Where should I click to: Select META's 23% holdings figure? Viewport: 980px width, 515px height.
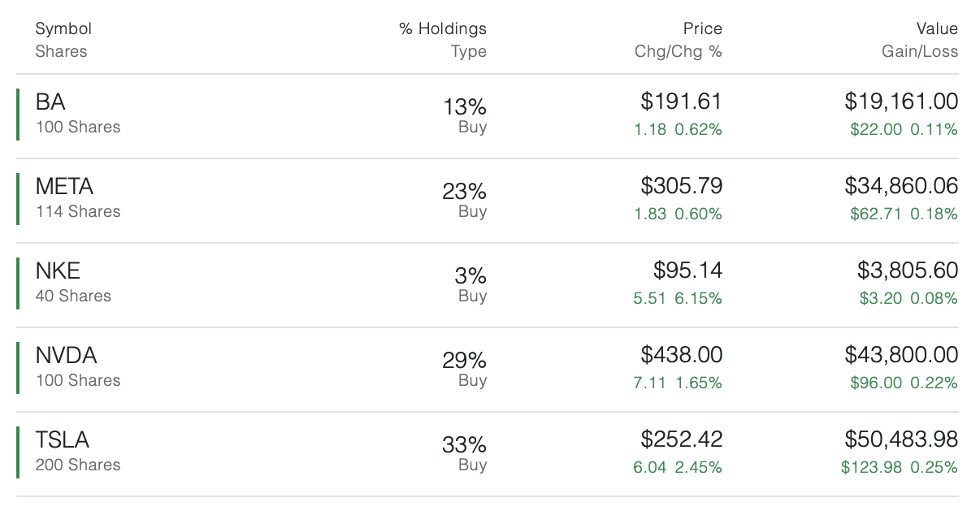pos(464,192)
